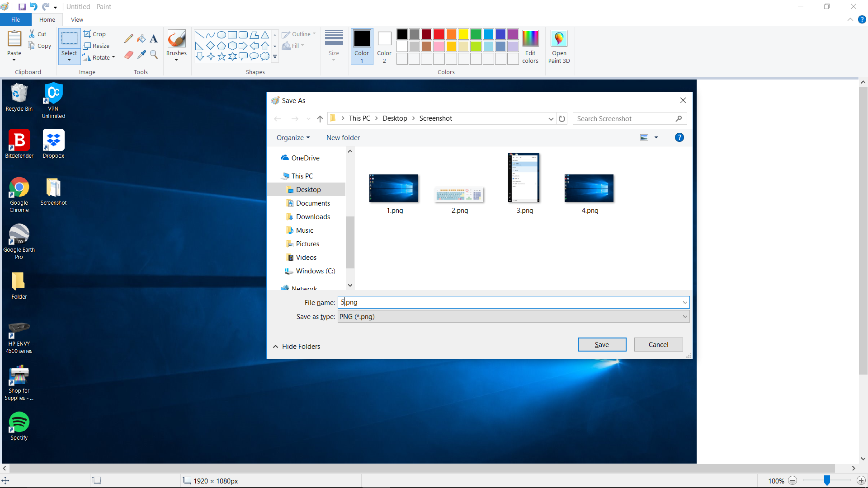
Task: Select the Eraser tool
Action: (128, 54)
